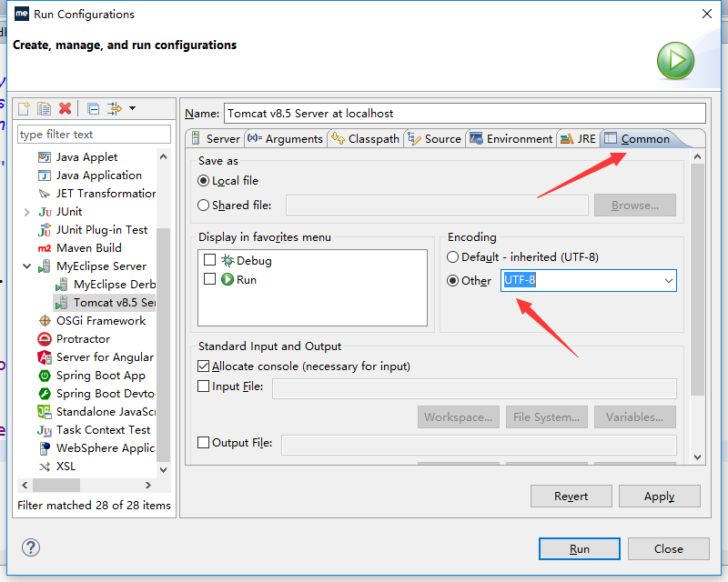Screen dimensions: 728x582
Task: Switch to the JRE tab
Action: click(x=578, y=139)
